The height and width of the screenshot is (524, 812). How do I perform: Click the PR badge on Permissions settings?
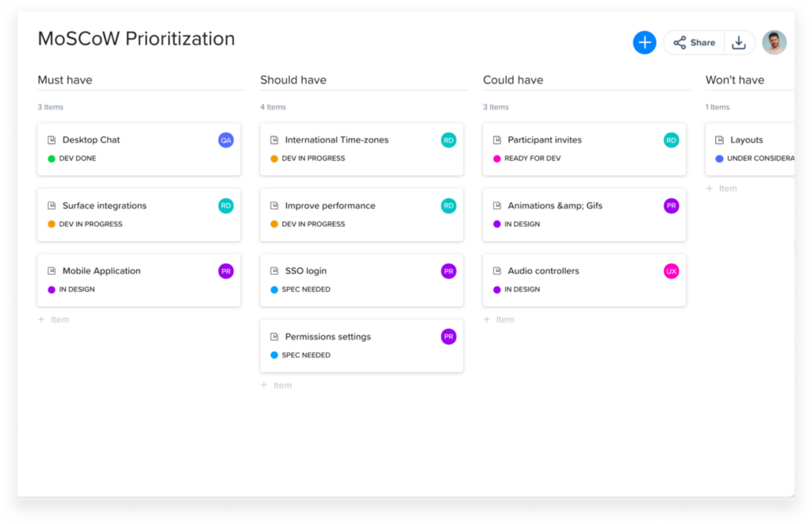click(x=449, y=337)
